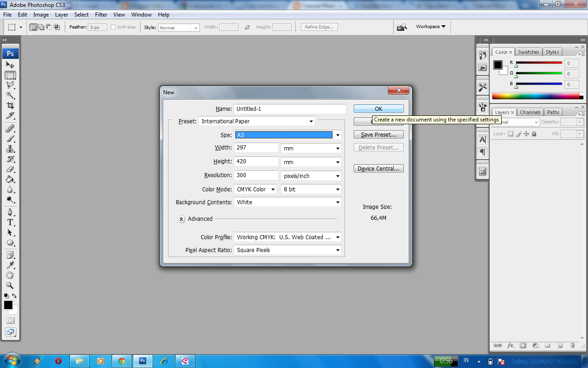This screenshot has height=368, width=588.
Task: Open the Color Profile dropdown
Action: click(x=288, y=237)
